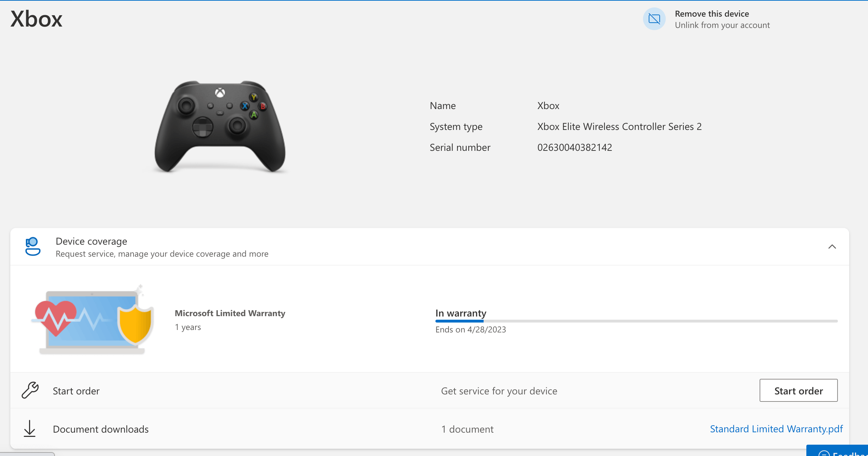Image resolution: width=868 pixels, height=456 pixels.
Task: Click the Unlink from your account text
Action: pos(722,25)
